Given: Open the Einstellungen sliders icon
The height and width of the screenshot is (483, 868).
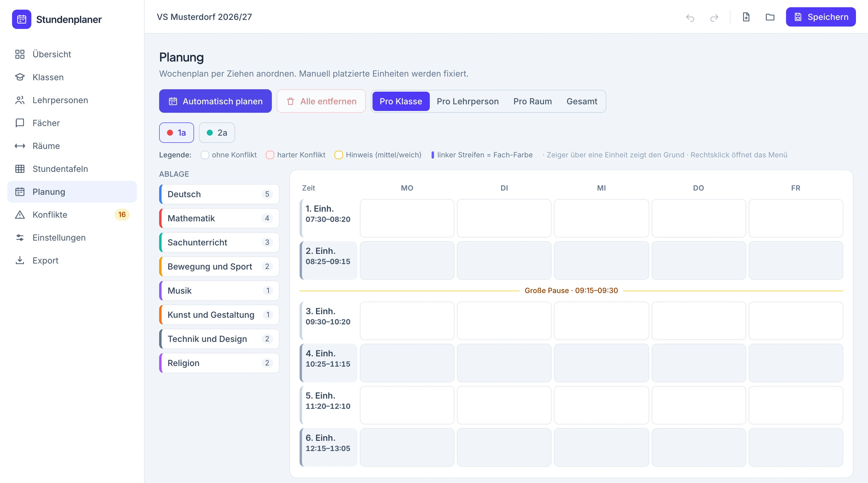Looking at the screenshot, I should pos(20,238).
